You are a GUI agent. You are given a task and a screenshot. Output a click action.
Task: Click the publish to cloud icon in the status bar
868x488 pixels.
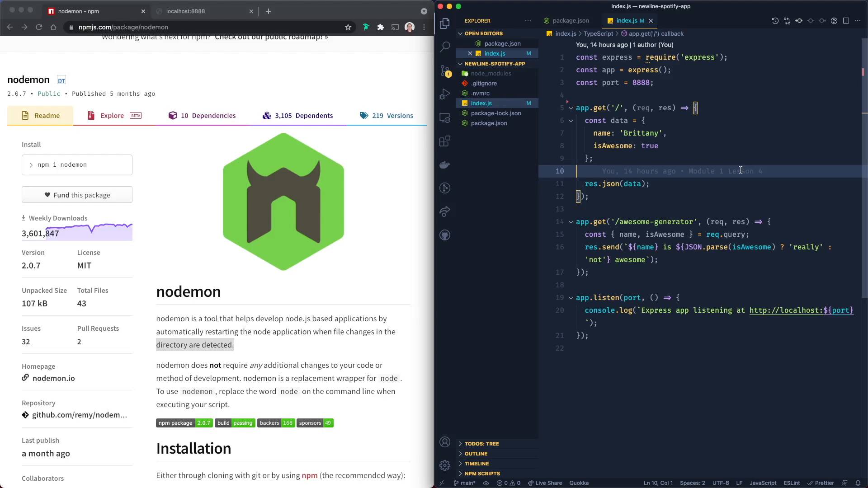pyautogui.click(x=486, y=483)
